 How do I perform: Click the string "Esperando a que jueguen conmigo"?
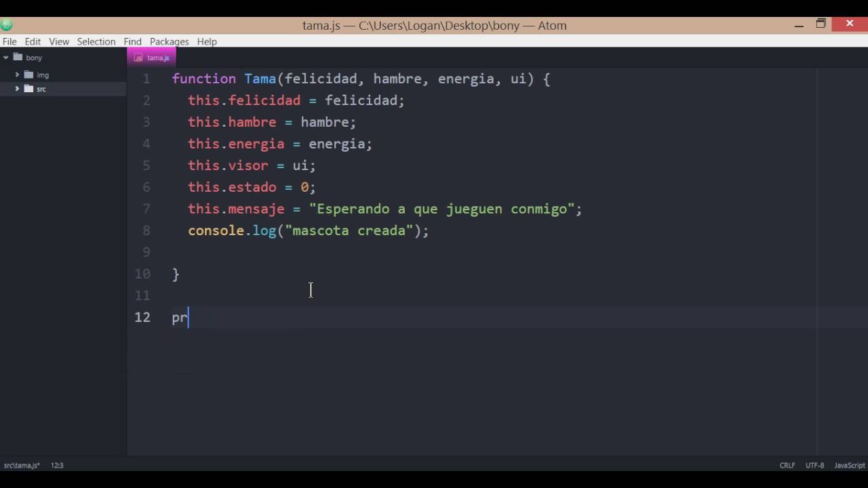click(x=441, y=209)
